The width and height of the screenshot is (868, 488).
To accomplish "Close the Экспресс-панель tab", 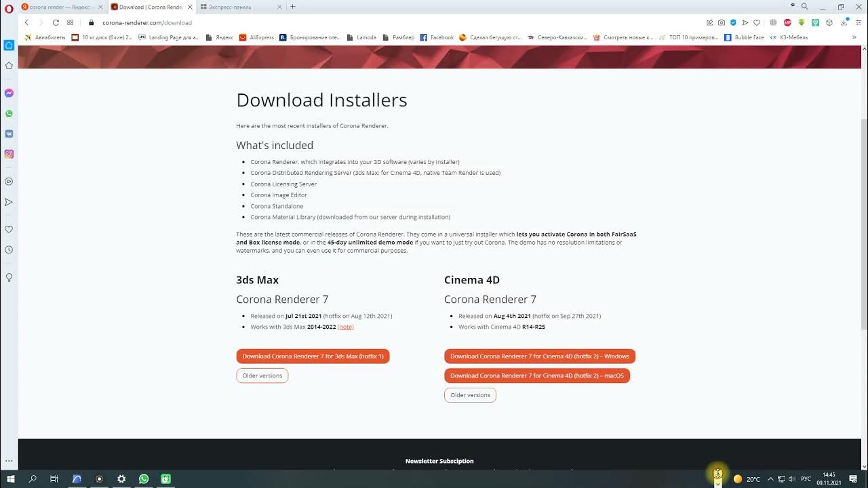I will coord(279,7).
